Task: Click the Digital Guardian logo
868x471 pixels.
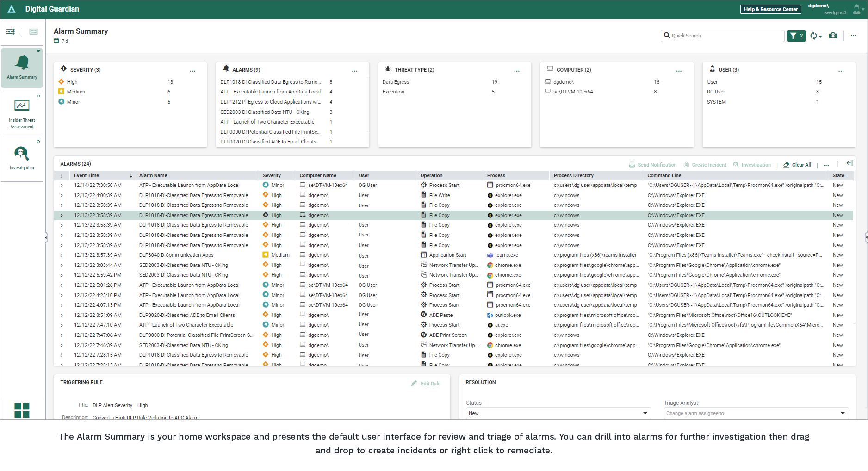Action: [12, 9]
